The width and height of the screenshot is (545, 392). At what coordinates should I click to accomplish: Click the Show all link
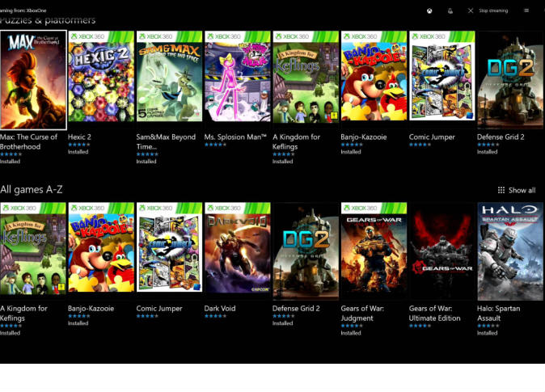point(522,191)
